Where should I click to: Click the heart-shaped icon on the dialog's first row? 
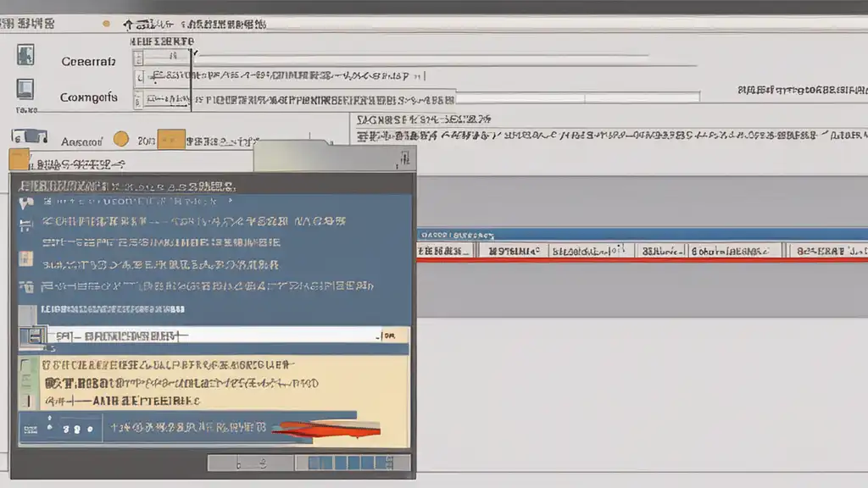point(26,203)
